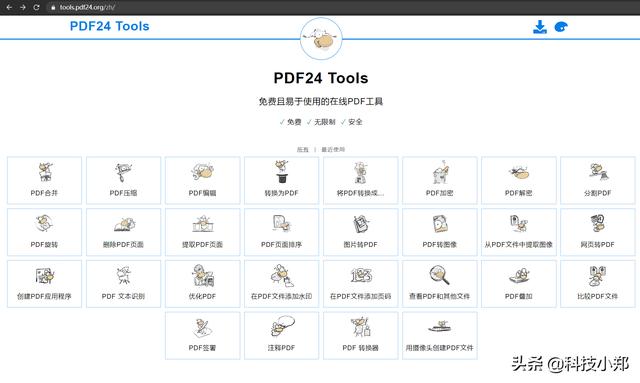Click the address bar showing tools.pdf24.org
640x383 pixels.
point(87,7)
